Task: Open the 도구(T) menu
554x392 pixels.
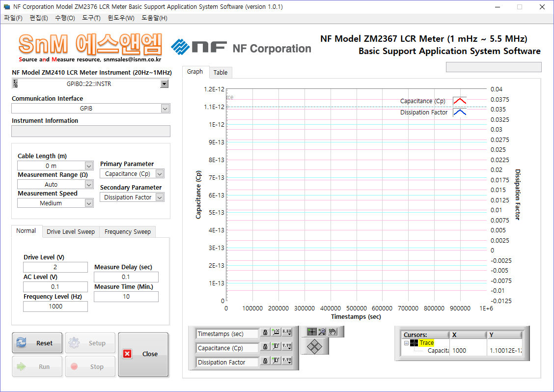Action: pos(91,18)
